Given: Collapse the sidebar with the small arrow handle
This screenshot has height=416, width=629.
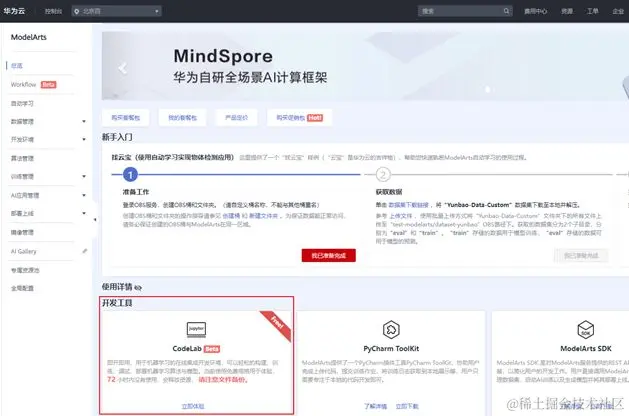Looking at the screenshot, I should tap(95, 219).
